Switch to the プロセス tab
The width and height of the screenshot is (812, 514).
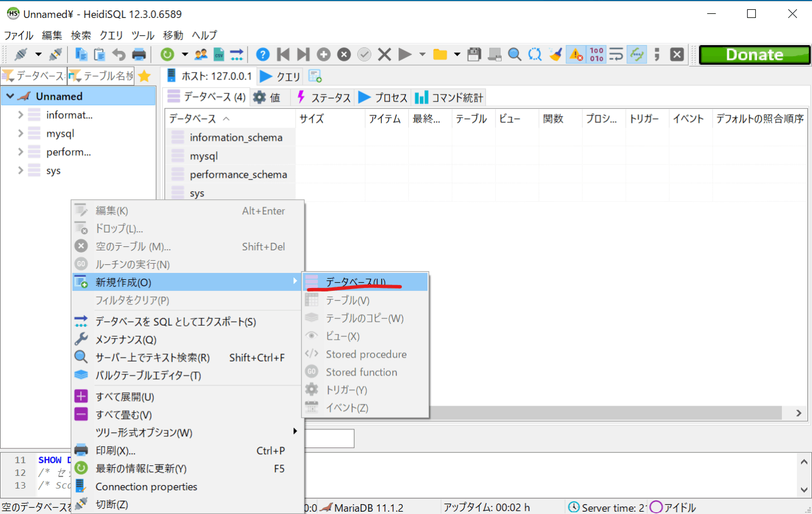coord(383,97)
